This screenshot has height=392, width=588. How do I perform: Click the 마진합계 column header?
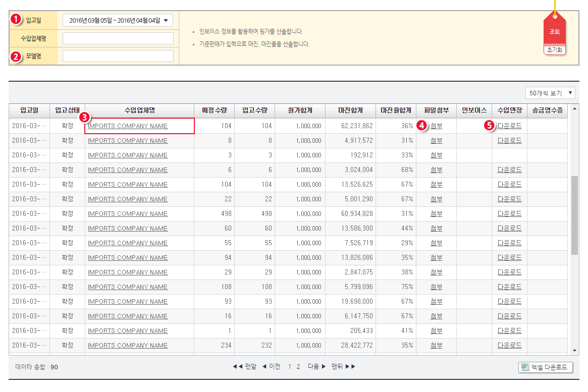point(351,110)
